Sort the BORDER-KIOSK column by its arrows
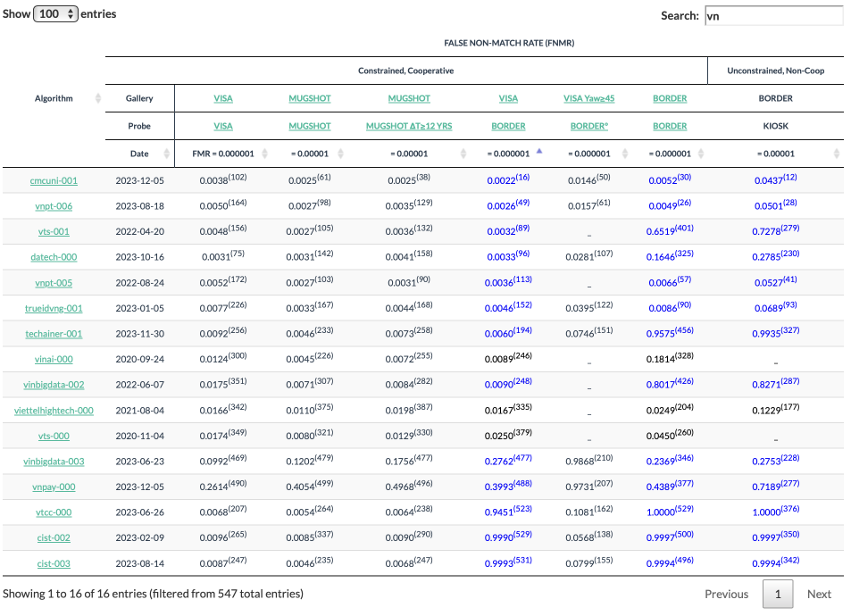This screenshot has width=851, height=616. point(836,154)
